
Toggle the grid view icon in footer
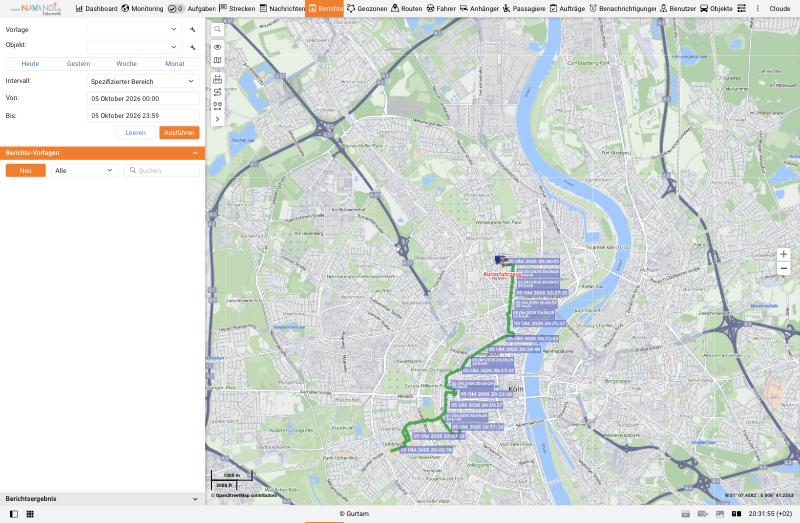tap(30, 514)
